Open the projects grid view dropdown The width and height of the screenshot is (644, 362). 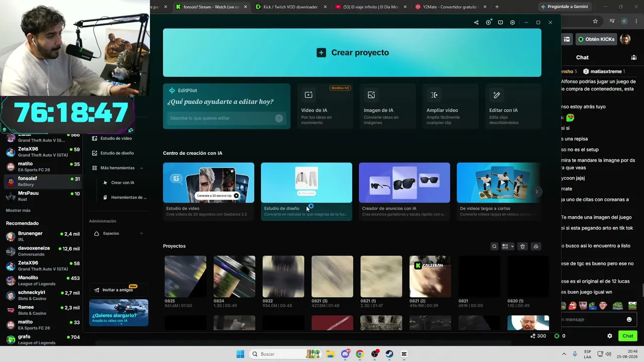tap(508, 246)
